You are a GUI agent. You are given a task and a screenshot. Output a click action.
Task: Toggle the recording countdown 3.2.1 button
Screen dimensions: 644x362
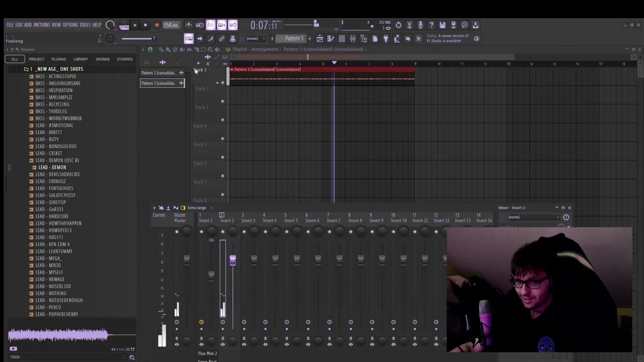pyautogui.click(x=211, y=25)
